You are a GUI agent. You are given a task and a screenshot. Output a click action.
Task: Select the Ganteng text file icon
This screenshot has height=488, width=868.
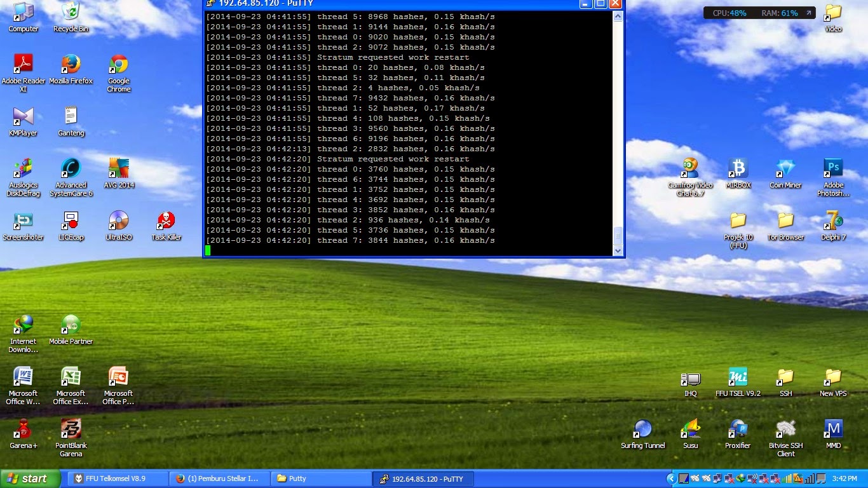(71, 121)
